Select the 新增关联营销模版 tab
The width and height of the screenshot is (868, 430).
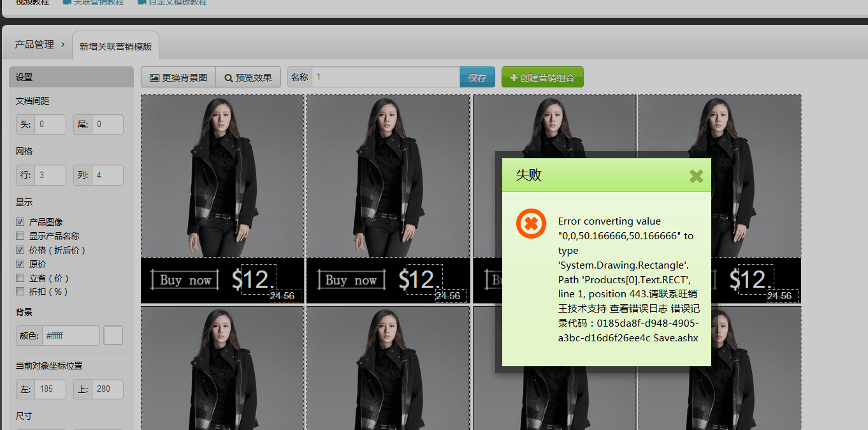pyautogui.click(x=115, y=47)
